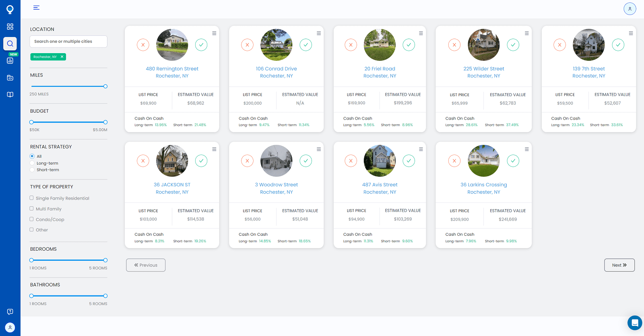
Task: Open card menu for 36 Larkins Crossing
Action: click(x=527, y=149)
